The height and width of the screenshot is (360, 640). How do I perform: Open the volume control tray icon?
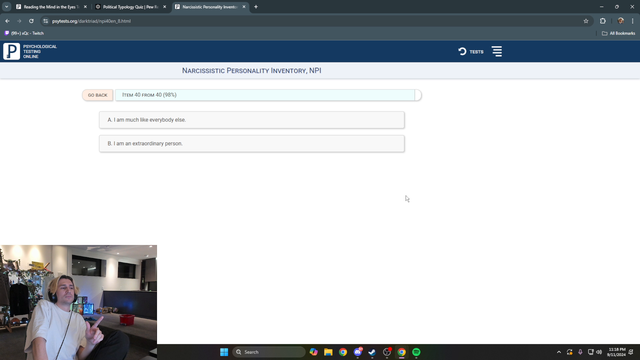(x=599, y=352)
